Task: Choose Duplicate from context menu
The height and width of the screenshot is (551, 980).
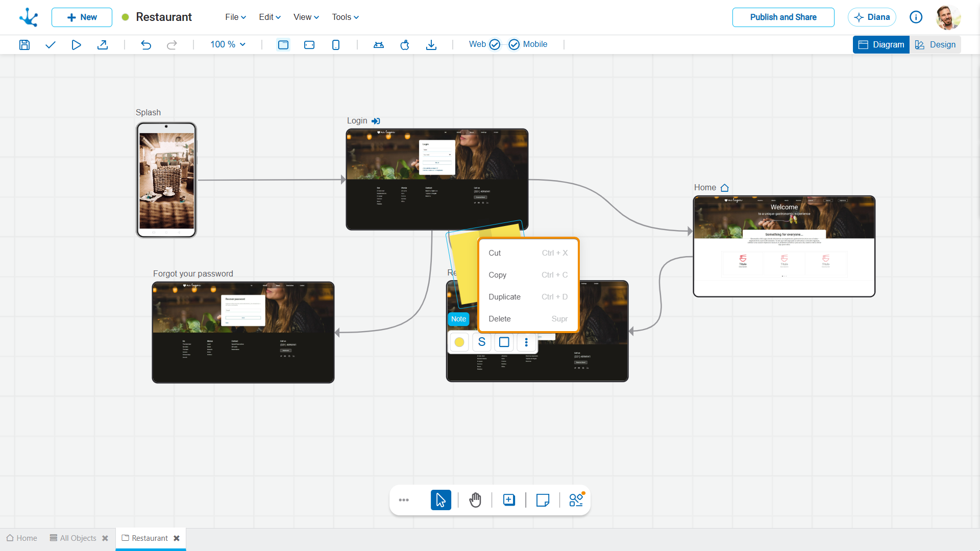Action: 528,297
